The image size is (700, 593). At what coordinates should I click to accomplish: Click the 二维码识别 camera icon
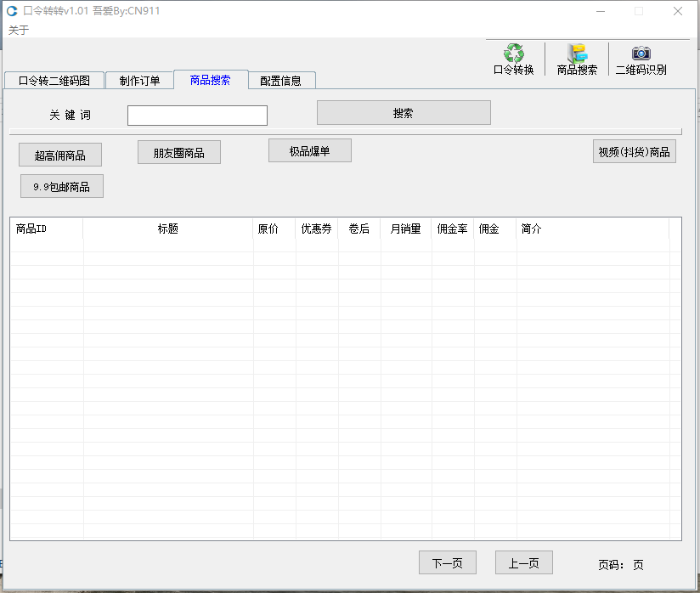(x=641, y=54)
